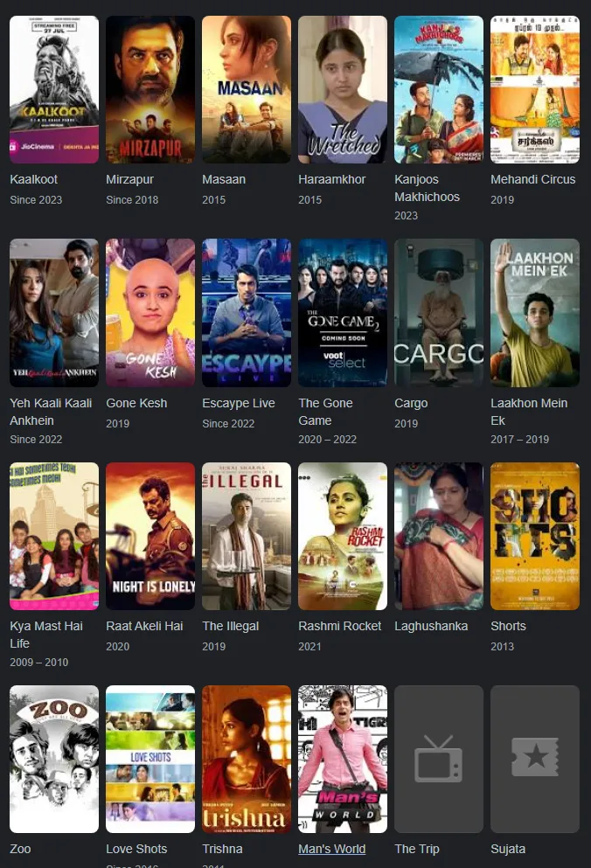This screenshot has width=591, height=868.
Task: Select the Kaalkoot poster thumbnail
Action: [x=54, y=90]
